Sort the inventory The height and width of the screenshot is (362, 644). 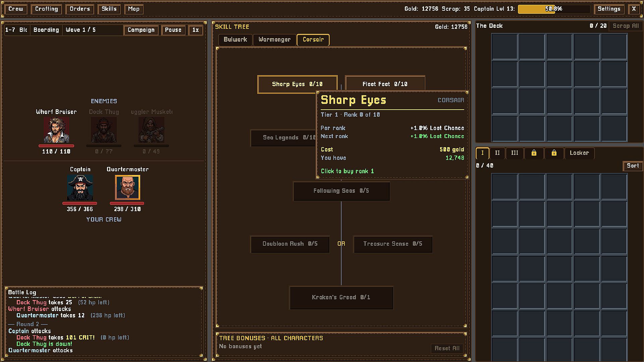click(633, 166)
